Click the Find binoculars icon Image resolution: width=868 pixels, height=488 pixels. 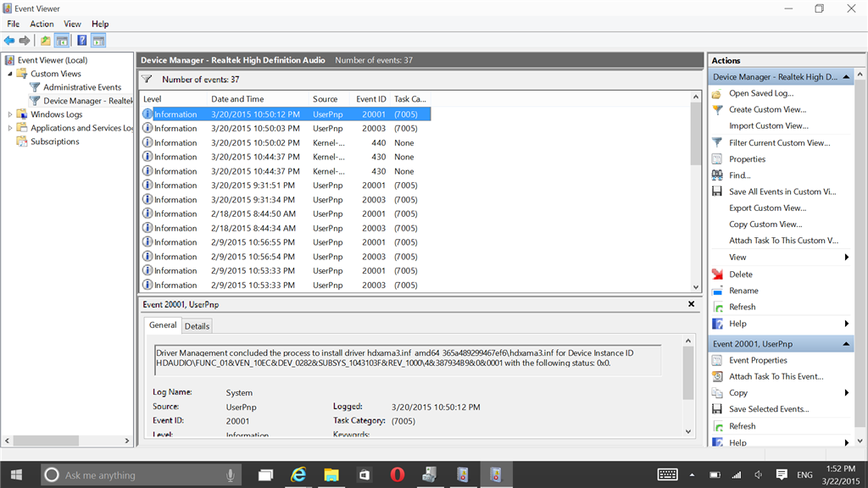tap(717, 175)
